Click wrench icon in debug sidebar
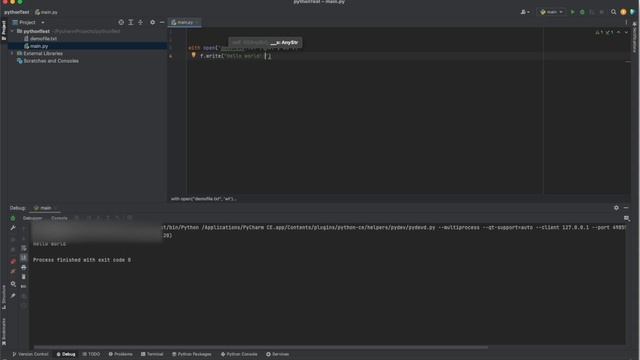The height and width of the screenshot is (360, 640). [x=13, y=228]
